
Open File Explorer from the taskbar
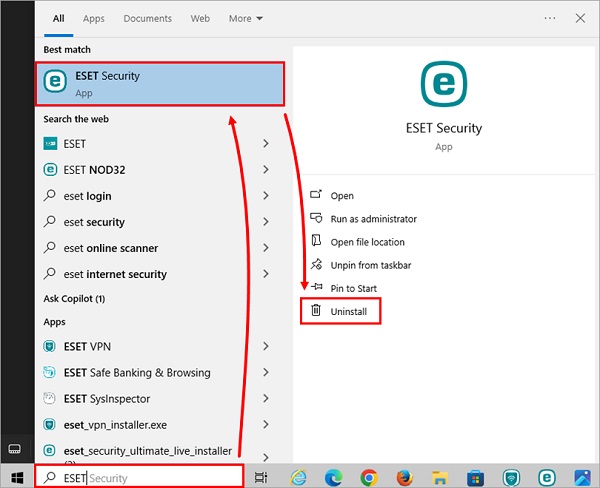pyautogui.click(x=440, y=478)
